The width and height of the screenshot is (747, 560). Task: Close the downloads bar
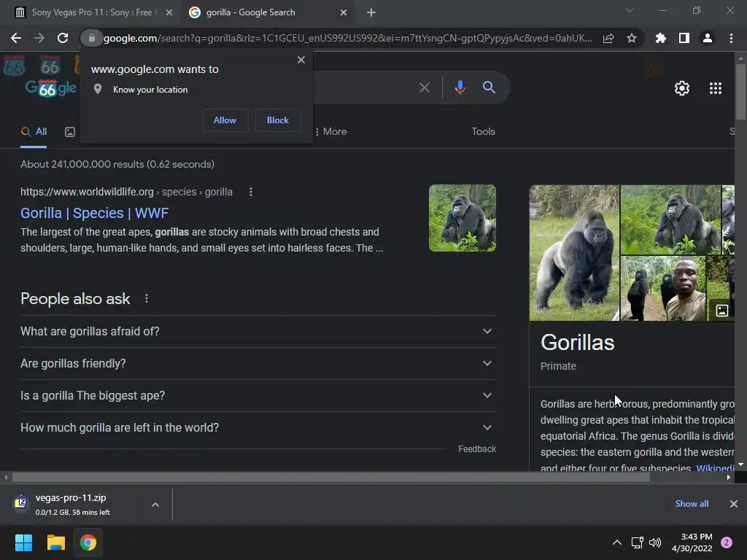(734, 504)
